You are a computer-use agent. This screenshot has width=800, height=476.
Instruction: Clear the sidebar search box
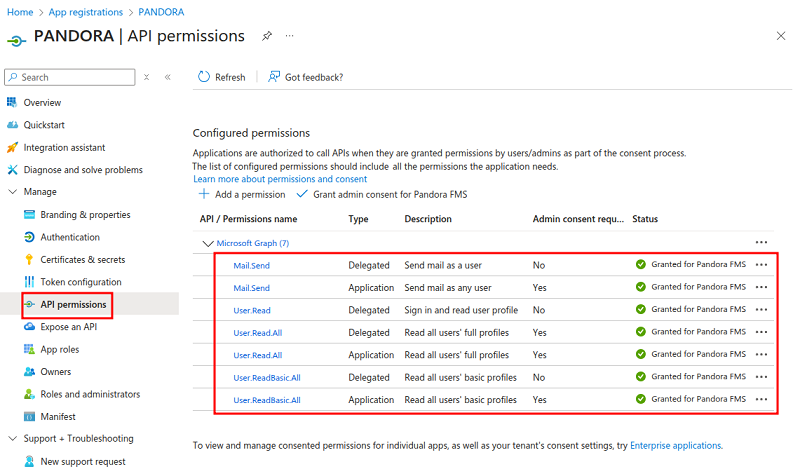[x=146, y=77]
